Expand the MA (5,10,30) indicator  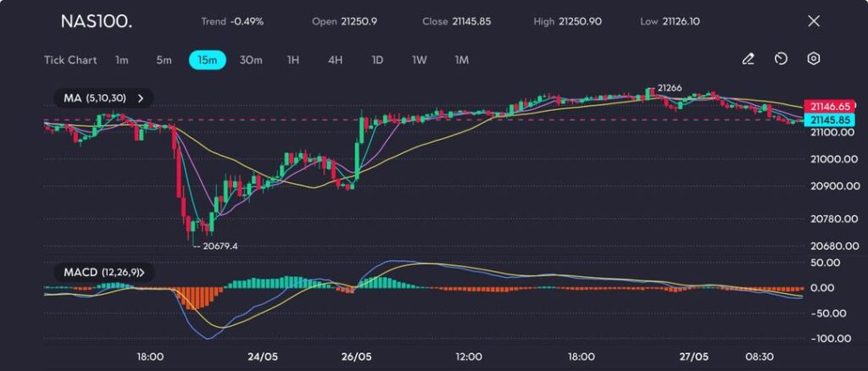(x=103, y=98)
